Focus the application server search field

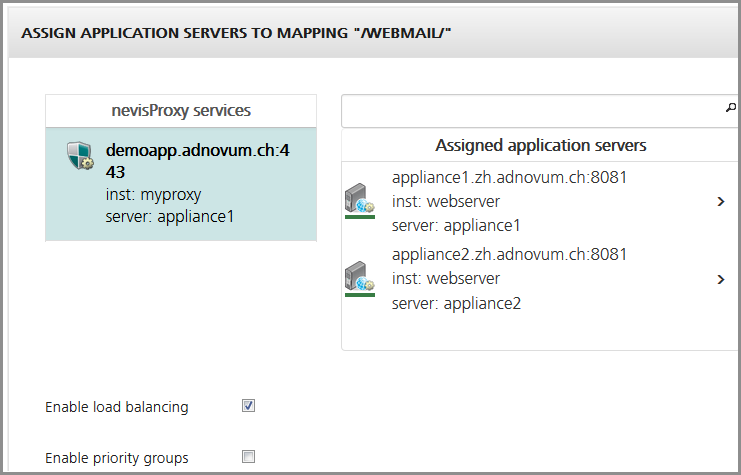539,111
